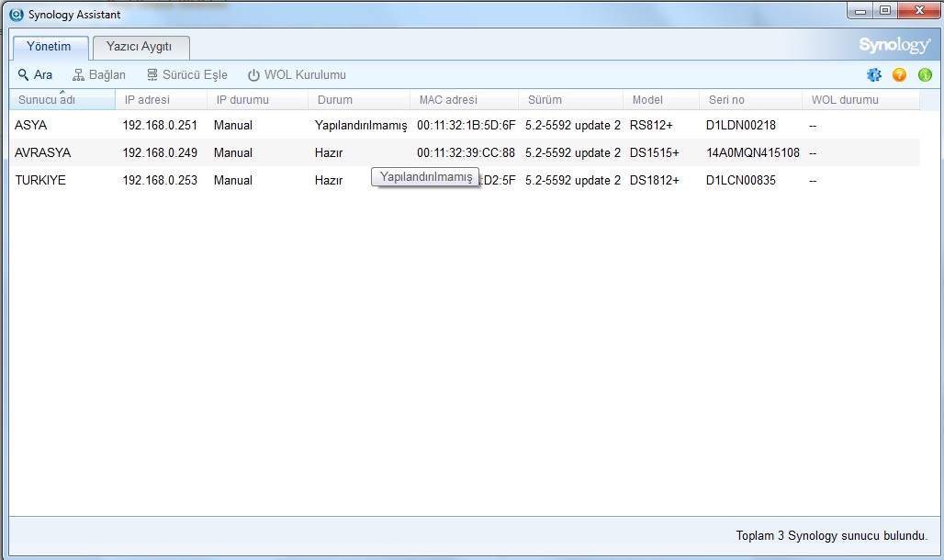
Task: Click the Synology logo
Action: coord(893,46)
